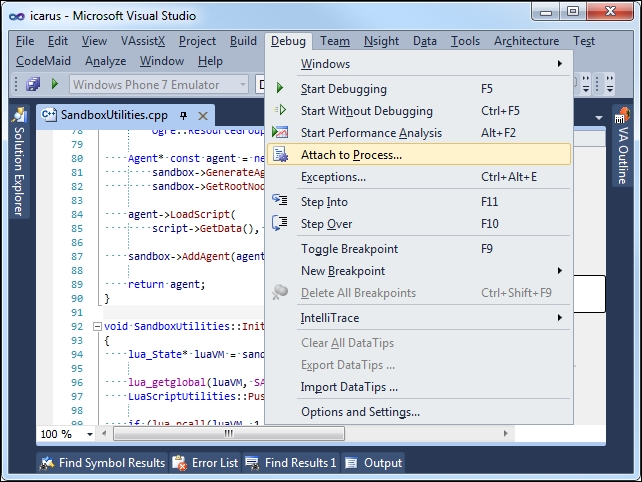
Task: Open the Error List tab
Action: tap(205, 463)
